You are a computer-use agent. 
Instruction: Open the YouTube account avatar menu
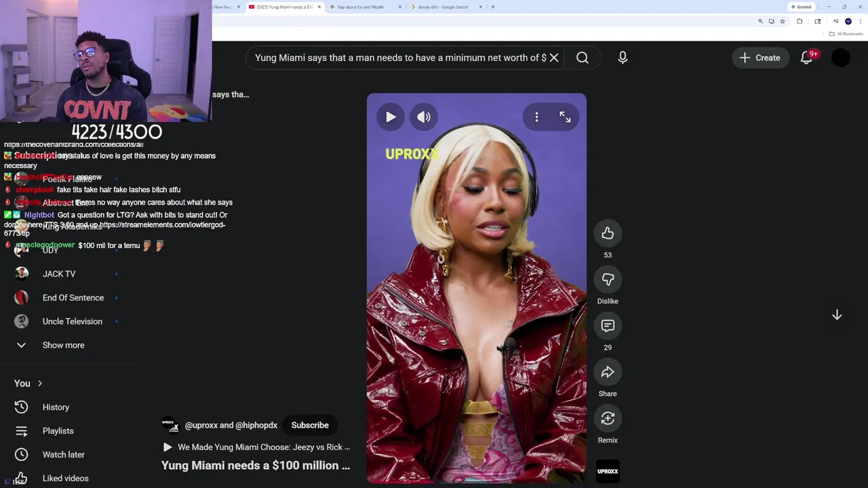click(x=841, y=58)
